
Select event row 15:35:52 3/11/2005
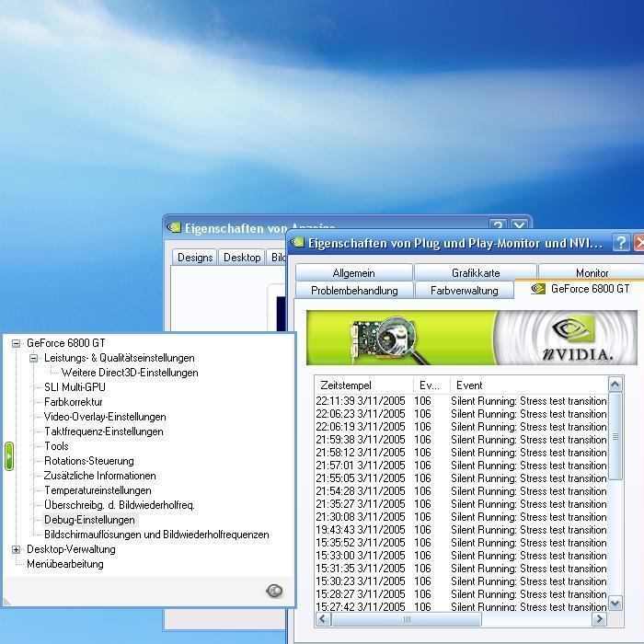tap(461, 543)
